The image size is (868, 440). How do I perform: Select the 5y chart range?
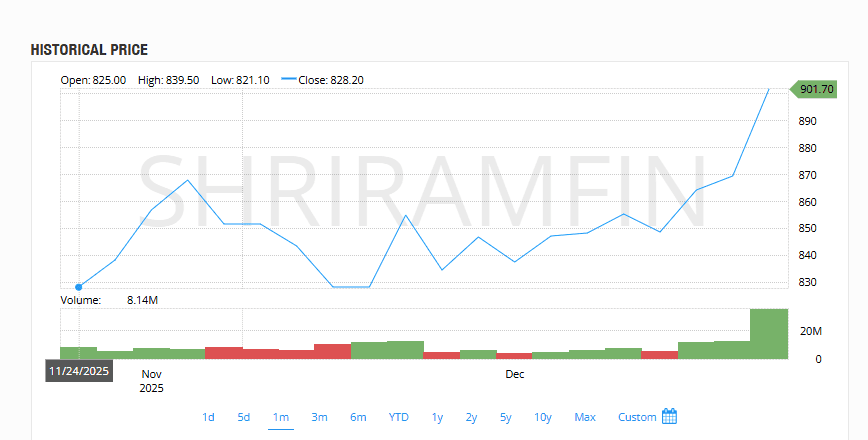505,417
